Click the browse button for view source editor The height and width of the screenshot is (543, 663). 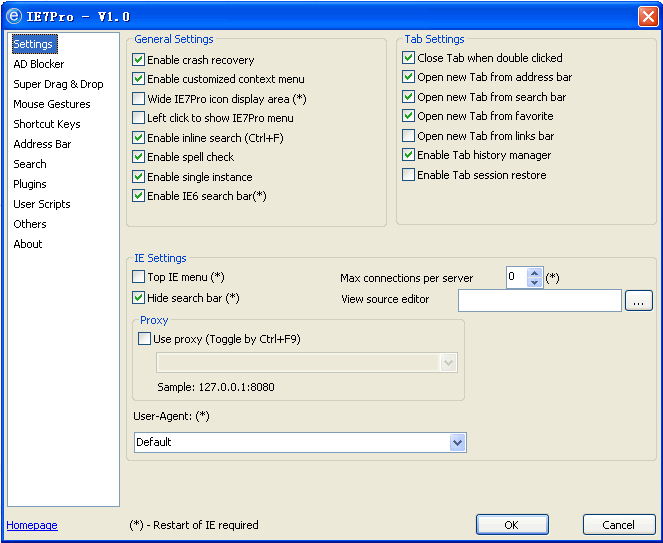click(638, 301)
